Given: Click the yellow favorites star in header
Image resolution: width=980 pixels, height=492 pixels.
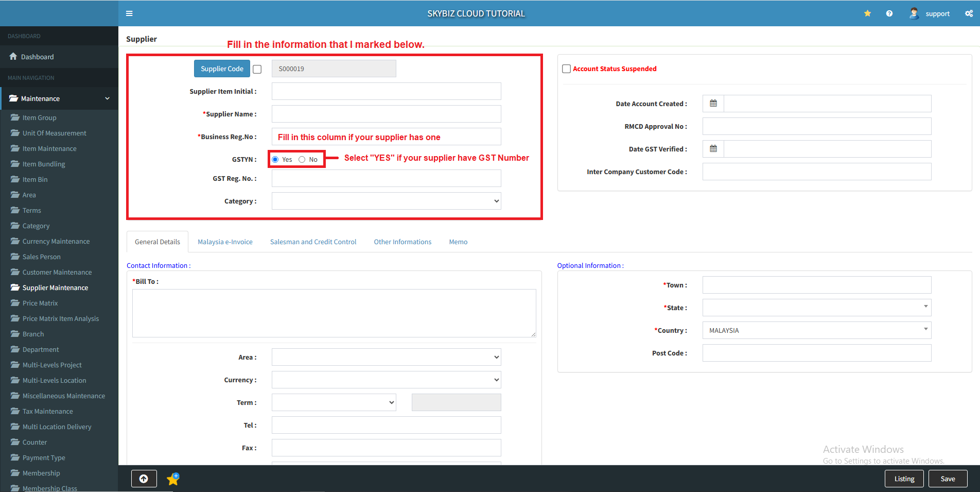Looking at the screenshot, I should 867,13.
